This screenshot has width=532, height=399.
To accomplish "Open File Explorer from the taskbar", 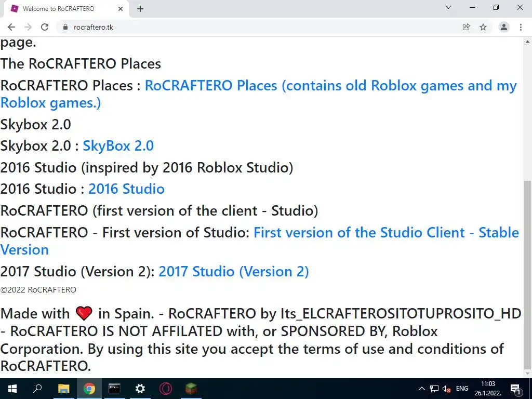I will pyautogui.click(x=63, y=389).
